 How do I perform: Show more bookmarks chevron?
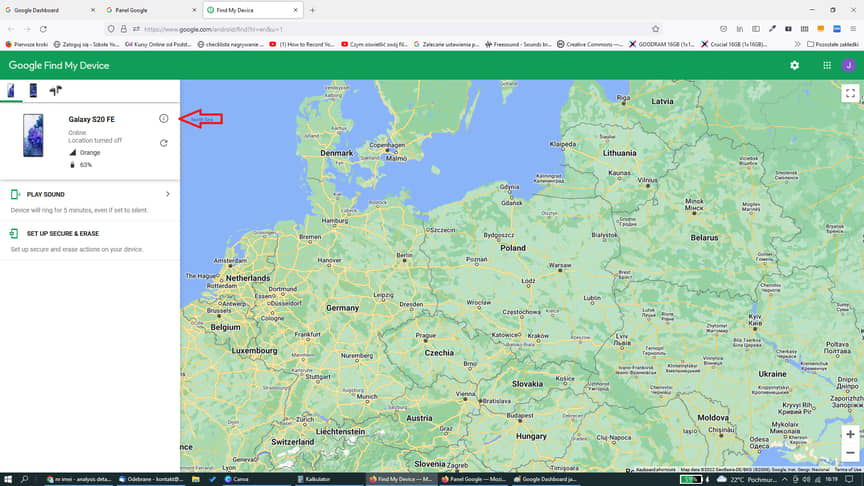click(797, 44)
